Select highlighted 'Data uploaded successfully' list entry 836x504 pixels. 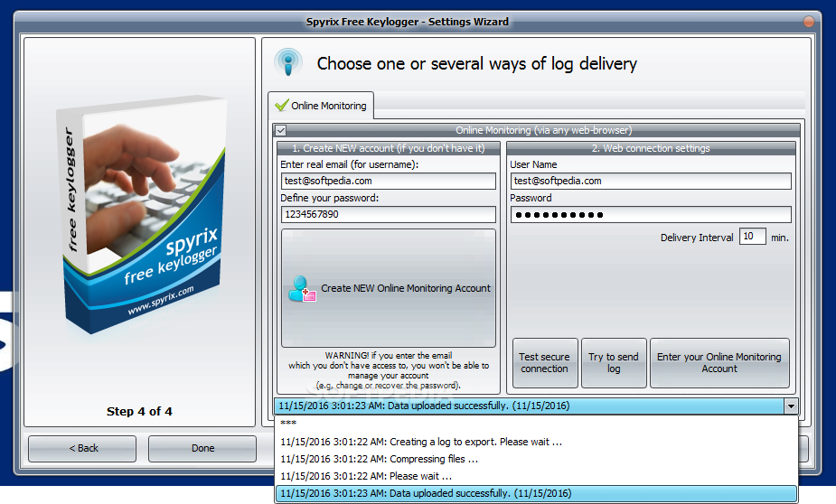click(x=536, y=493)
